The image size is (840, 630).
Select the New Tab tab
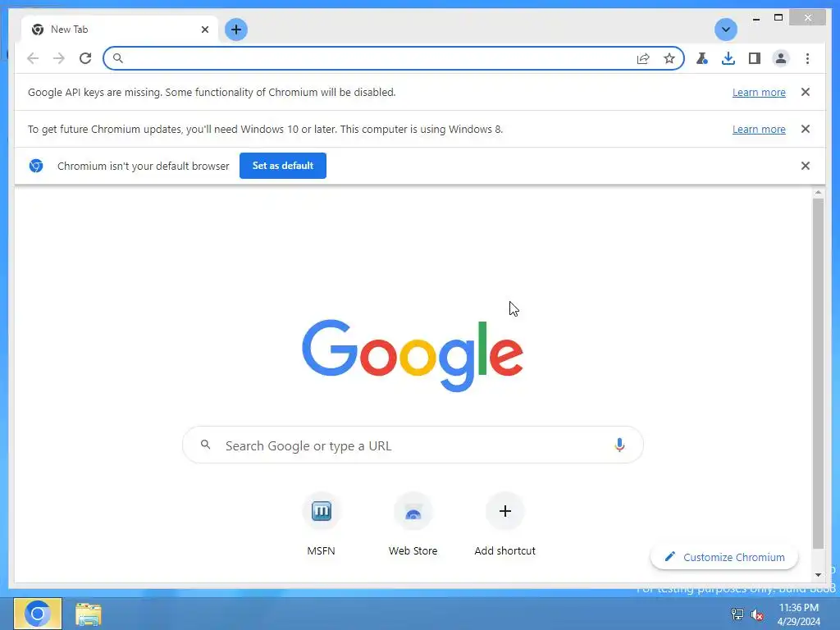(x=119, y=30)
